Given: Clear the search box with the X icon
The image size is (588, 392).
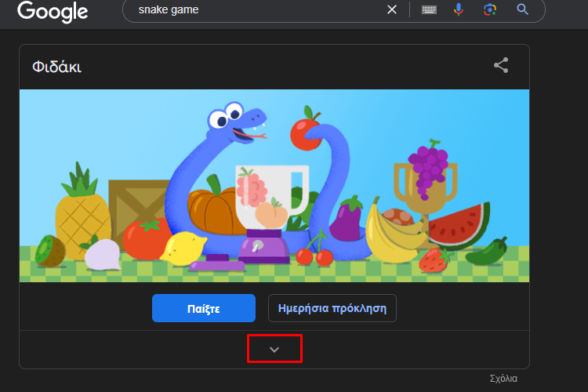Looking at the screenshot, I should (x=392, y=9).
